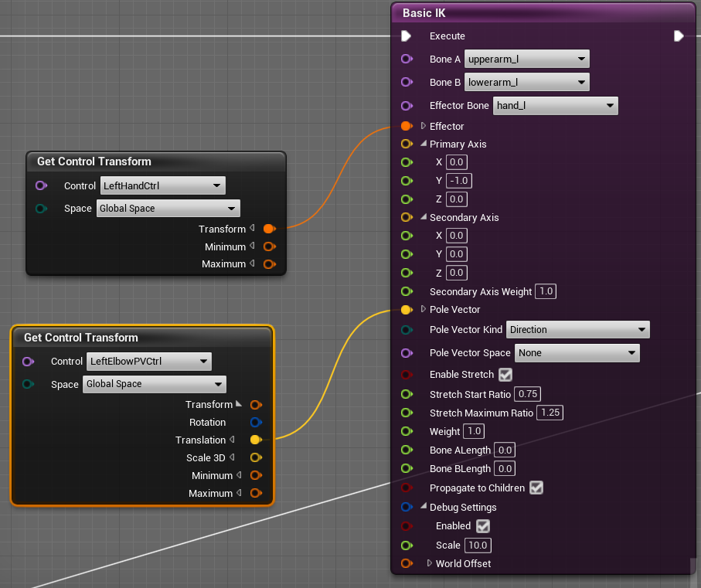Viewport: 701px width, 588px height.
Task: Click the Secondary Axis Weight value field
Action: click(x=546, y=291)
